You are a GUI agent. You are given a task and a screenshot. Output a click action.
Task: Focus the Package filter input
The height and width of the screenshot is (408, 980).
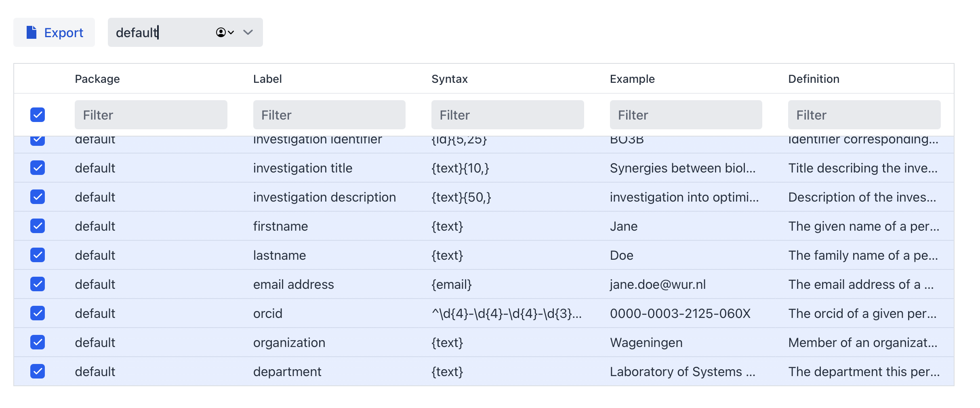tap(151, 115)
